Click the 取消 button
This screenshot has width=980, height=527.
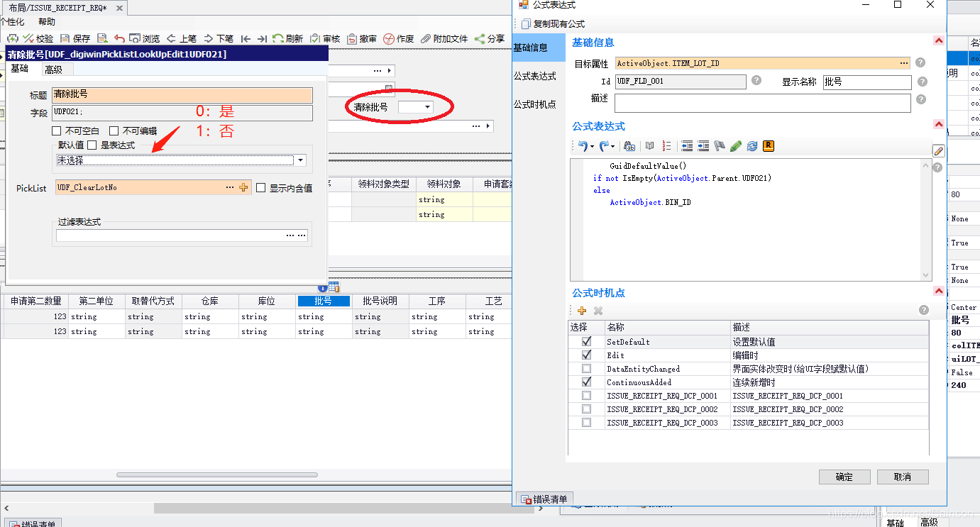(903, 477)
